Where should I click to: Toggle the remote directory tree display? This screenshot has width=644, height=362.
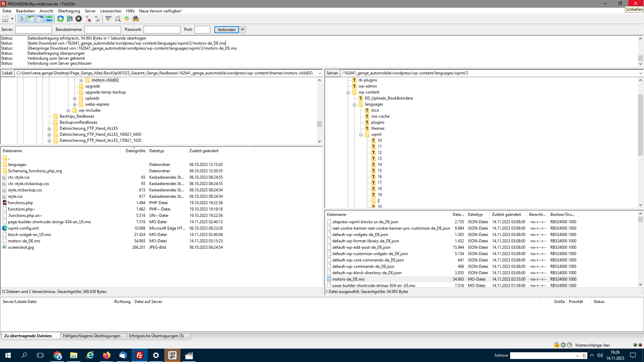[x=40, y=19]
